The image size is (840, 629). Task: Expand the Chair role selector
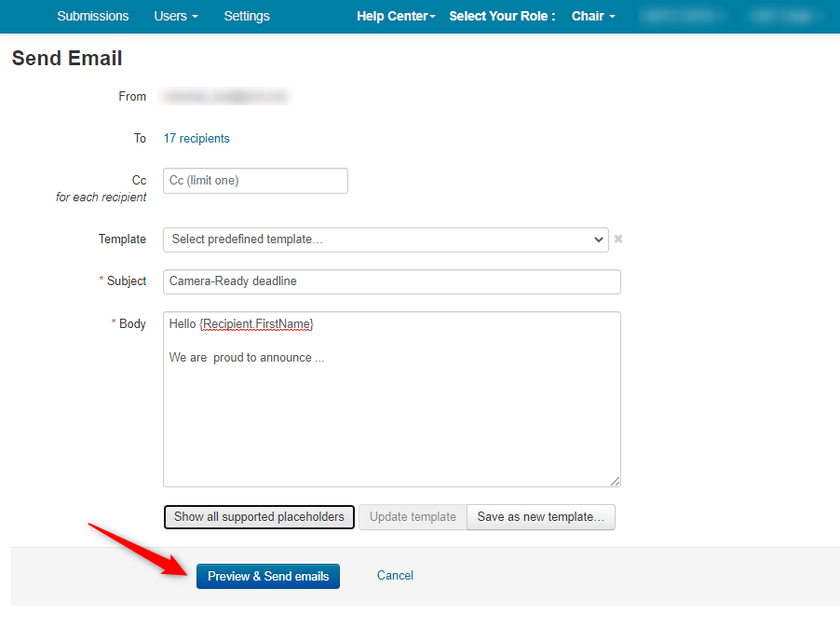(593, 16)
